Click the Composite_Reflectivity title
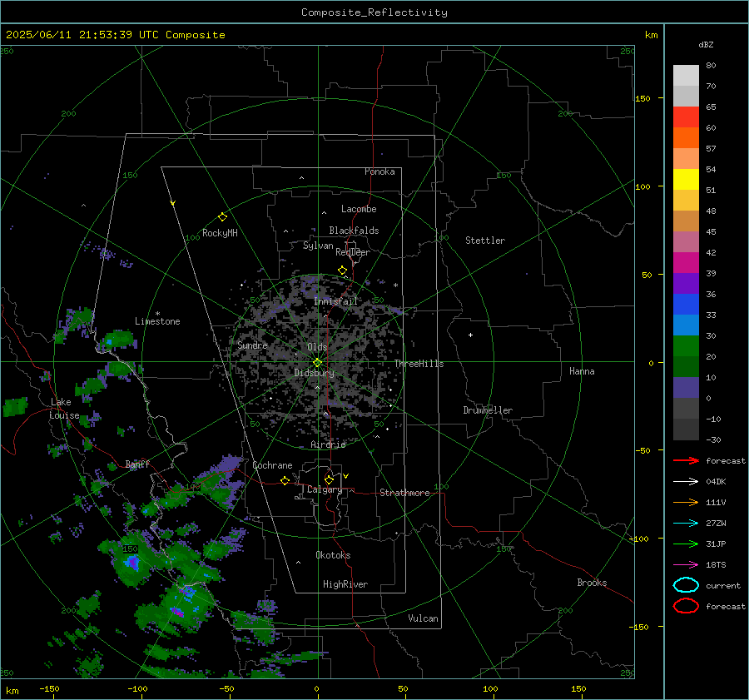Viewport: 749px width, 700px height. pos(374,12)
